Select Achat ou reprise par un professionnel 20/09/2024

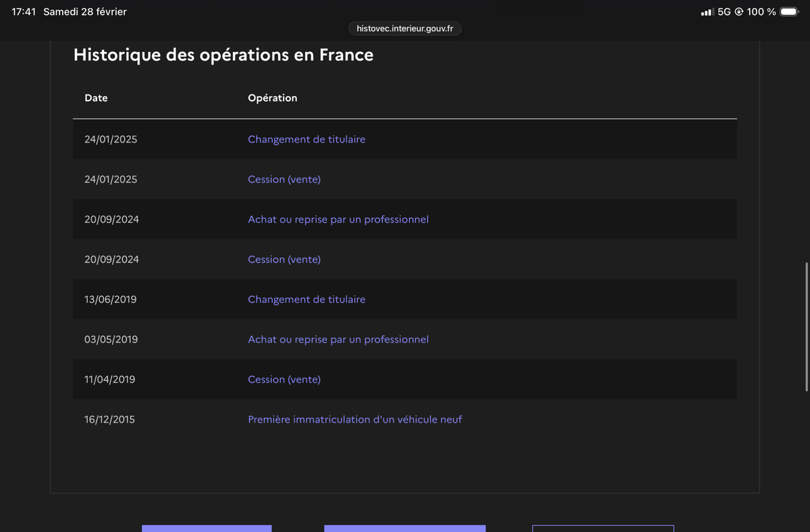coord(338,219)
